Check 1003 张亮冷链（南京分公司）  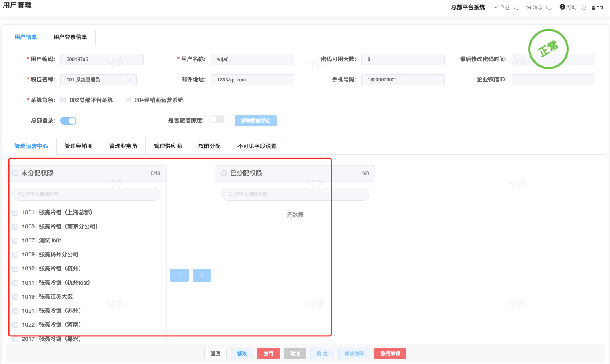(x=15, y=227)
